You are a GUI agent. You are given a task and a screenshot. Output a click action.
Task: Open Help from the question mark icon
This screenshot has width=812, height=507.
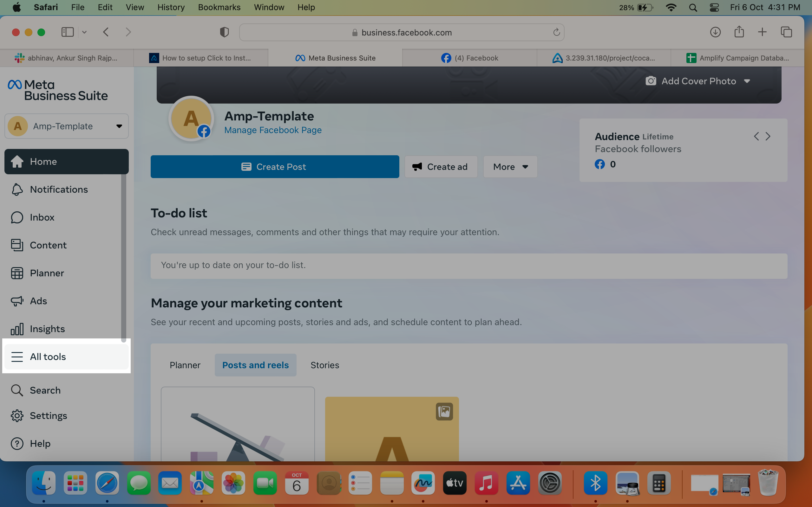click(x=17, y=444)
